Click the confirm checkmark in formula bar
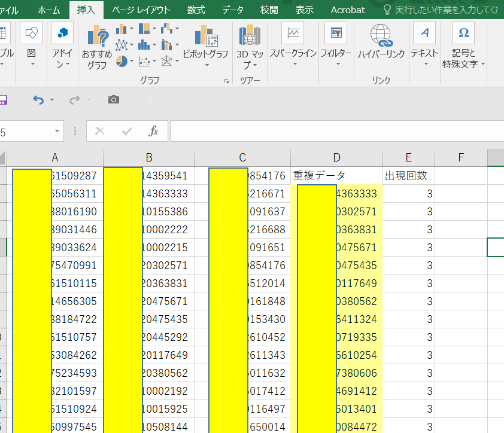Image resolution: width=504 pixels, height=433 pixels. coord(127,131)
